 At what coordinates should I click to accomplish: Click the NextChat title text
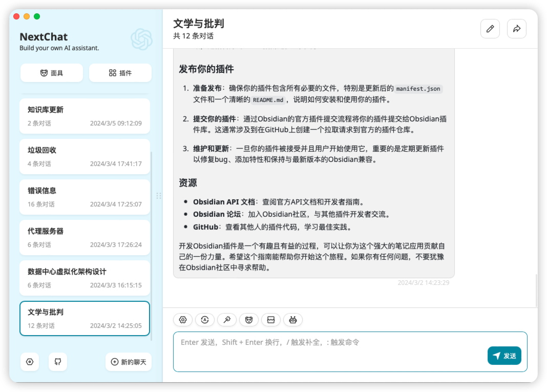pos(44,37)
